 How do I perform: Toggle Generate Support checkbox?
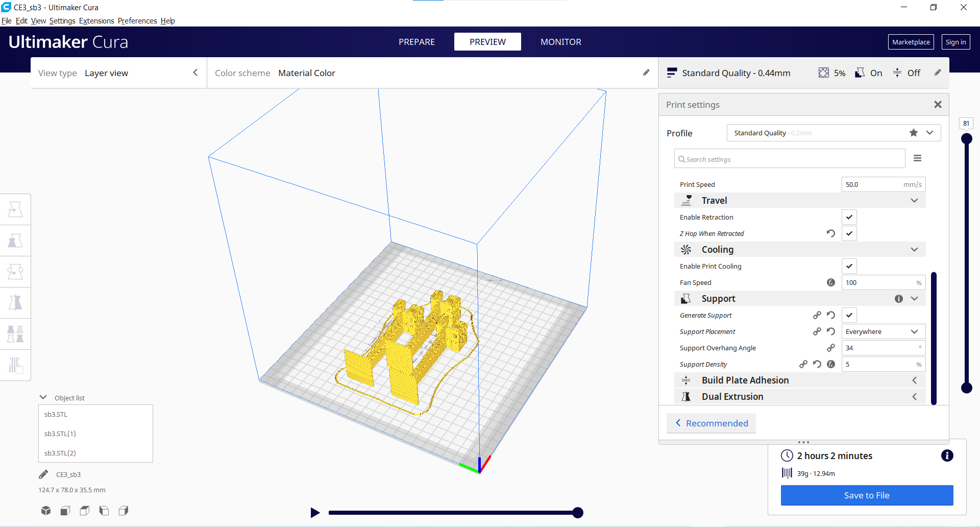(849, 315)
